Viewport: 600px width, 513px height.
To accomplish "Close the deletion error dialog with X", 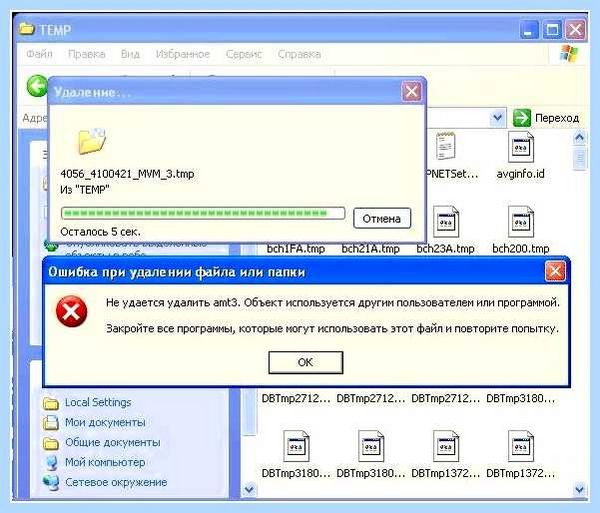I will click(555, 271).
